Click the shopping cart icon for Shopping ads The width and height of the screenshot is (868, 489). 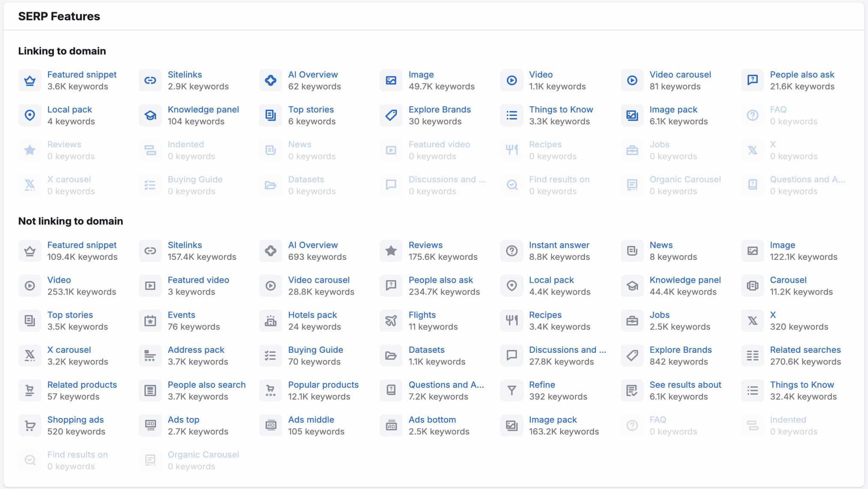30,426
